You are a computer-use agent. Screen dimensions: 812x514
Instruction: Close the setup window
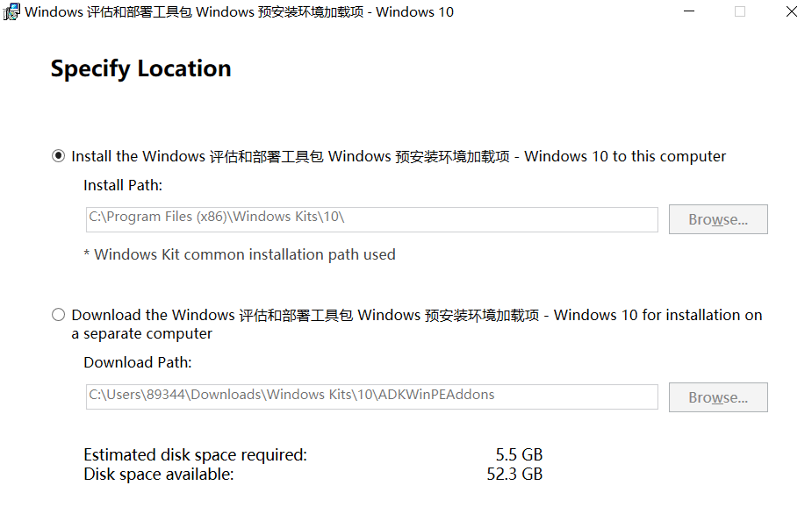coord(792,12)
